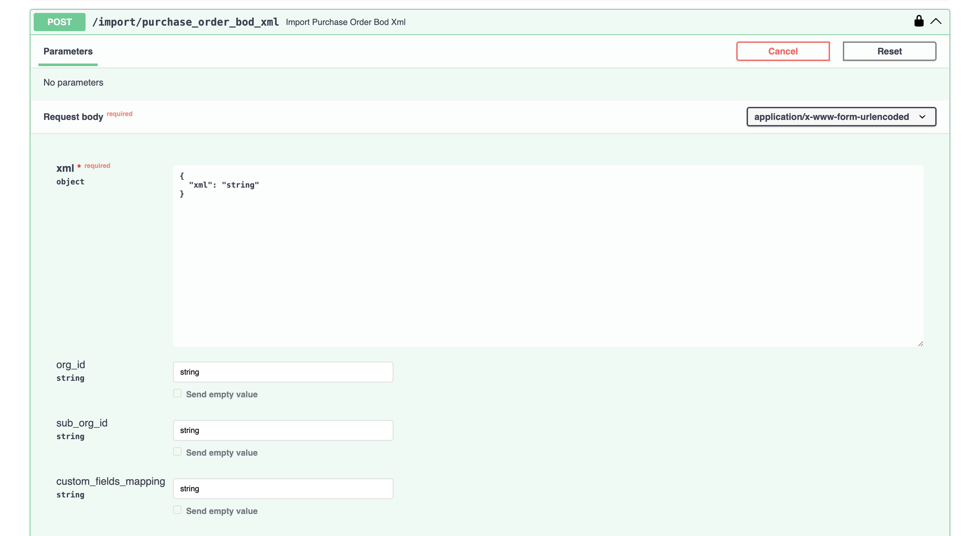Click the 'sub_org_id' field label
Image resolution: width=980 pixels, height=536 pixels.
[82, 423]
